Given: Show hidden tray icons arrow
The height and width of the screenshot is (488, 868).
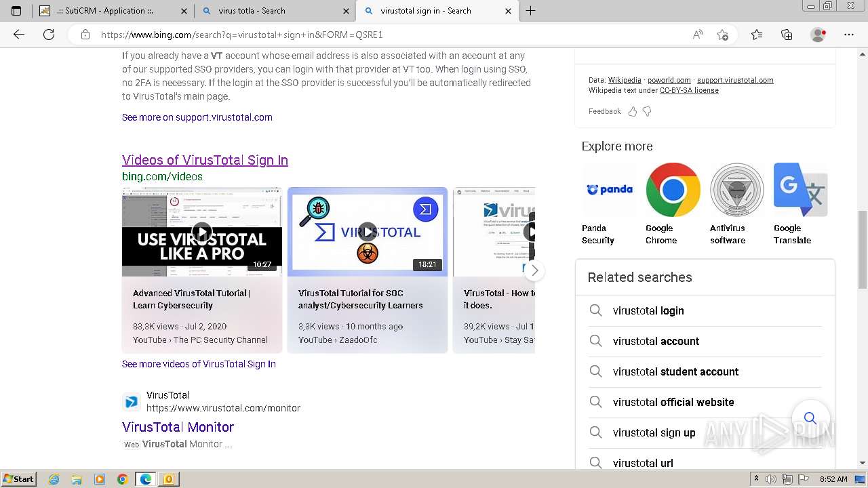Looking at the screenshot, I should [x=757, y=479].
